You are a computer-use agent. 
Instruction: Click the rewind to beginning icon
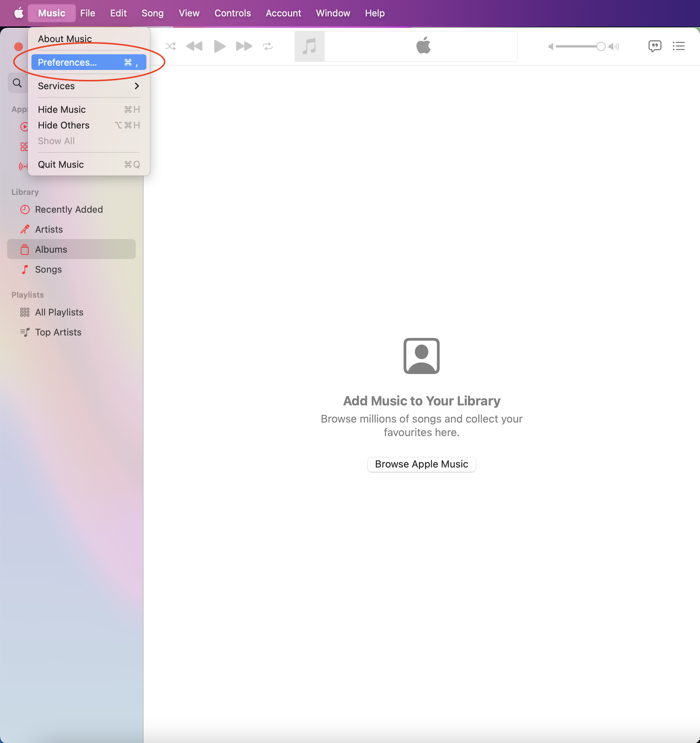(195, 46)
